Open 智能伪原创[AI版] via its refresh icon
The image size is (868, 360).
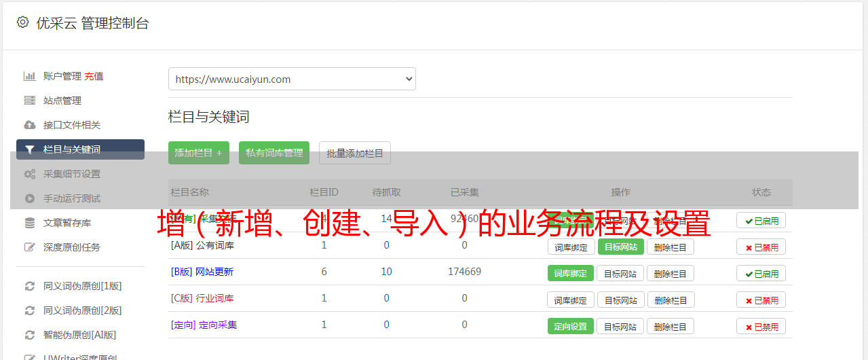coord(29,335)
